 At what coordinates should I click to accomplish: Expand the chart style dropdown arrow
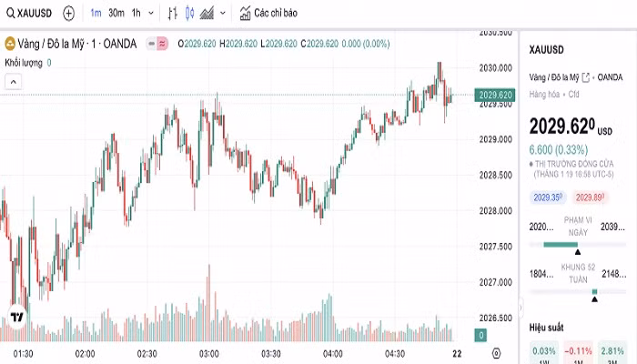click(x=223, y=14)
